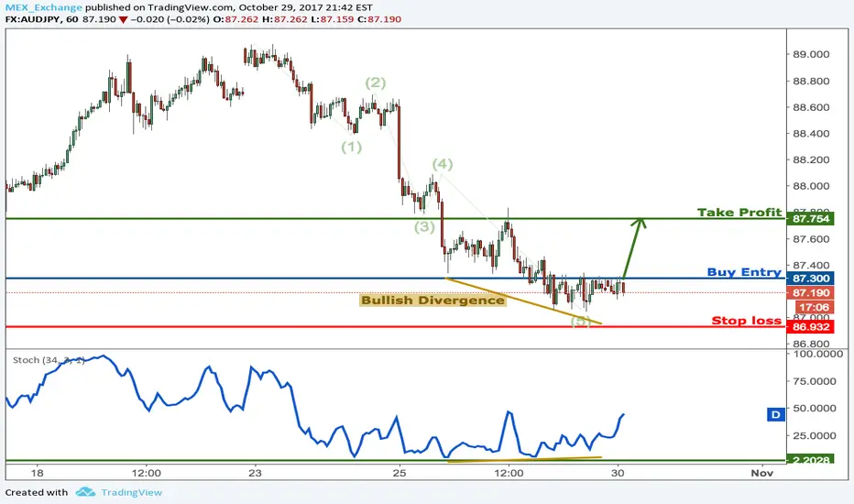Click the Stop loss label
This screenshot has height=504, width=854.
pos(747,321)
